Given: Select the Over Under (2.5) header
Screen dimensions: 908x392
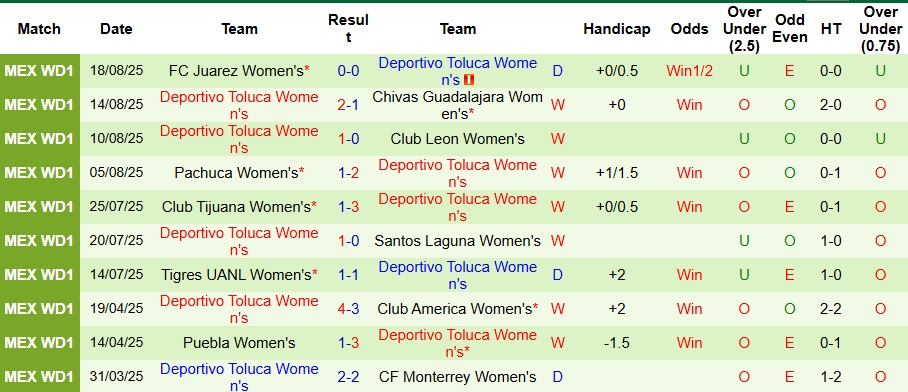Looking at the screenshot, I should click(744, 29).
